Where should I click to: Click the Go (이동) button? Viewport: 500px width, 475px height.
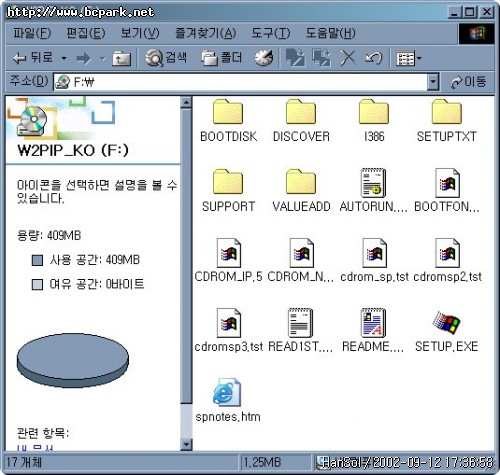pos(468,82)
